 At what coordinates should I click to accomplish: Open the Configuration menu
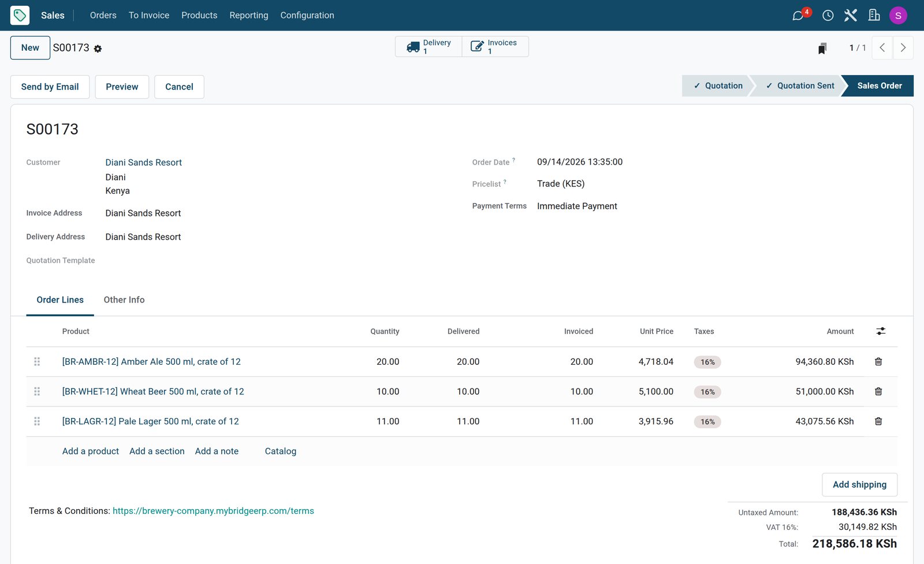[307, 15]
